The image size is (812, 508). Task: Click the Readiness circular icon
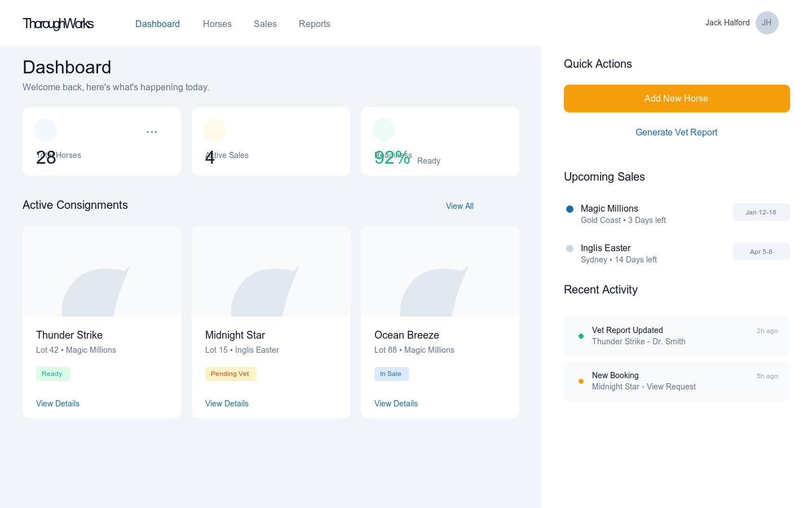(x=383, y=130)
